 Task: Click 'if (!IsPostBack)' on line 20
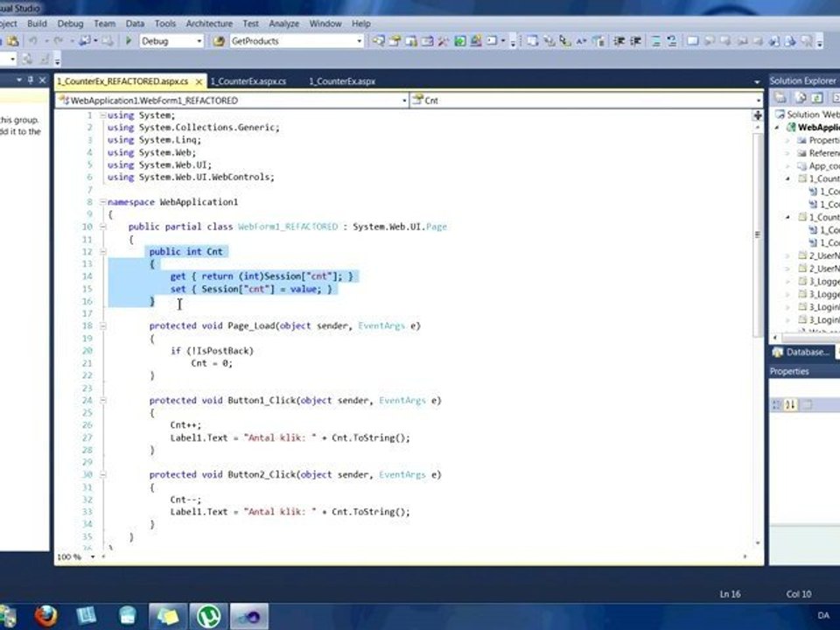coord(212,351)
